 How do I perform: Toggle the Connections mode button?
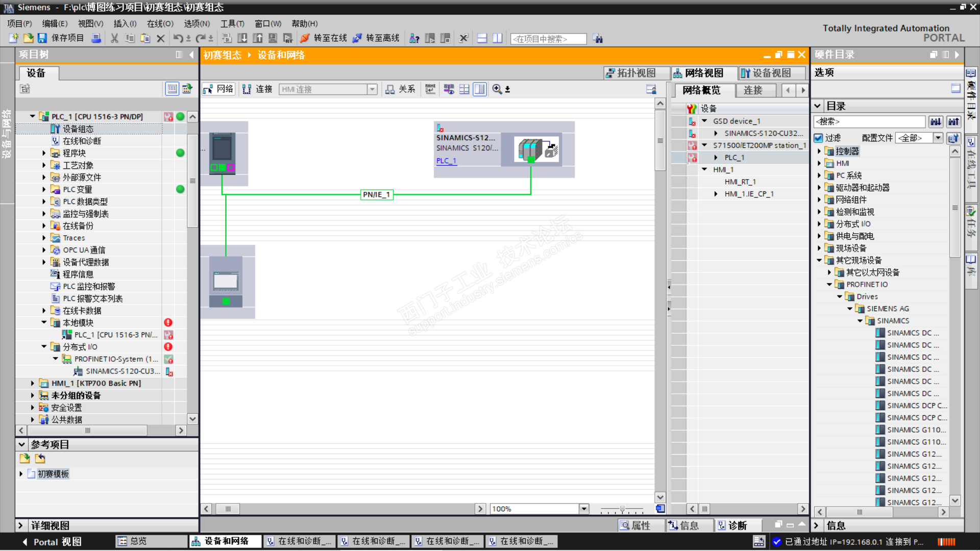257,89
